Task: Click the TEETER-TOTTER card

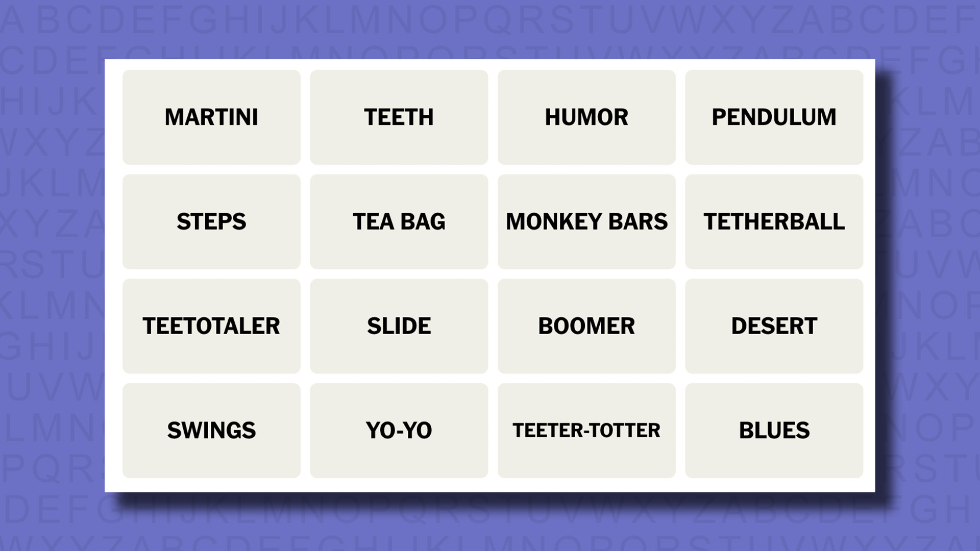Action: [586, 430]
